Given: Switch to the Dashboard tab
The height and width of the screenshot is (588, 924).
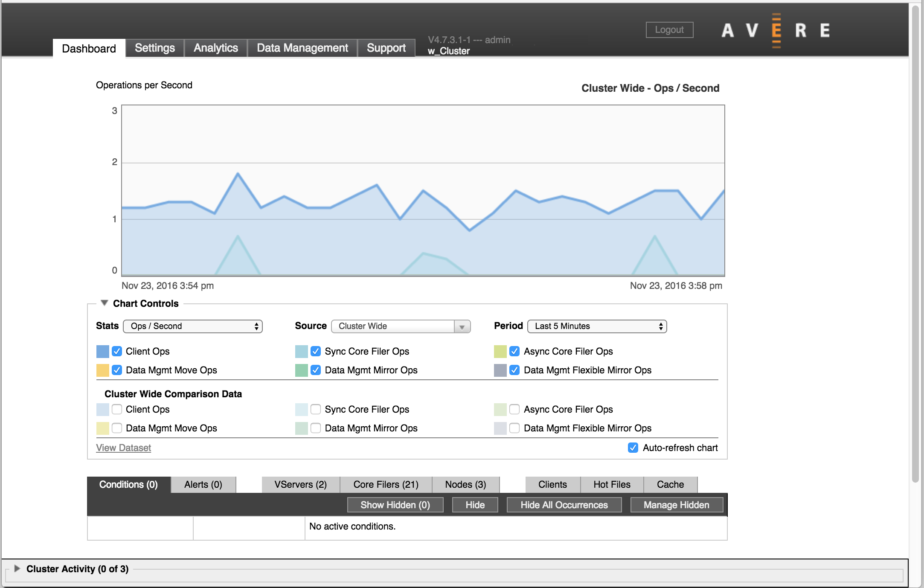Looking at the screenshot, I should click(89, 48).
